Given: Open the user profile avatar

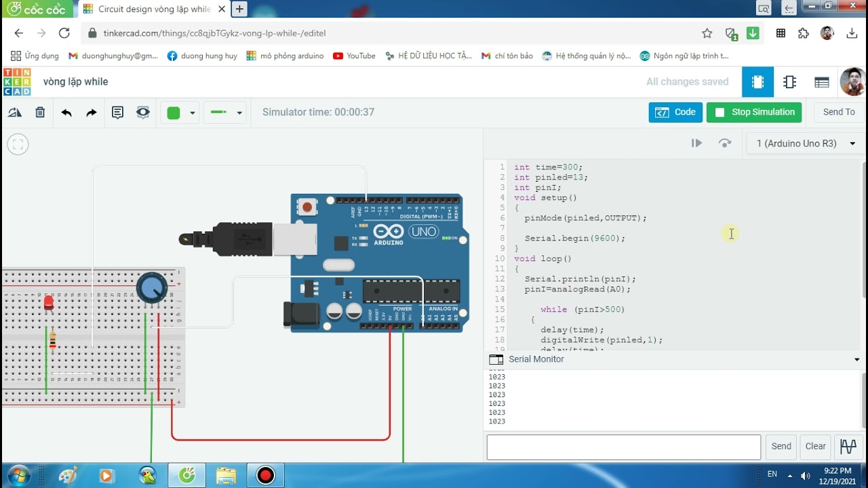Looking at the screenshot, I should pos(853,82).
